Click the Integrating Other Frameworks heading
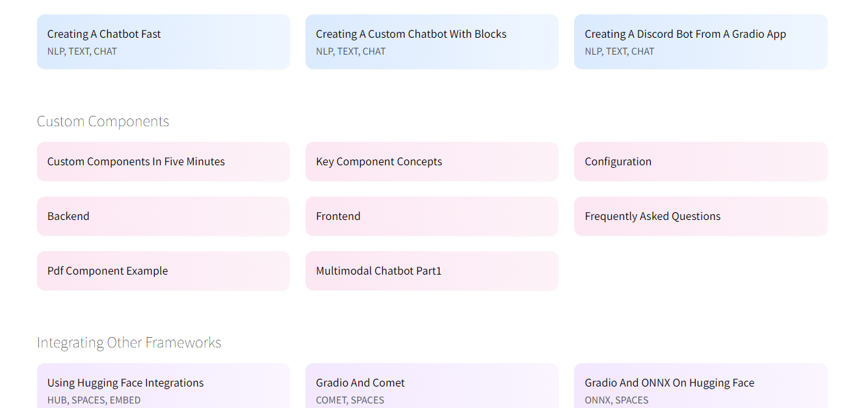This screenshot has height=408, width=868. point(129,343)
